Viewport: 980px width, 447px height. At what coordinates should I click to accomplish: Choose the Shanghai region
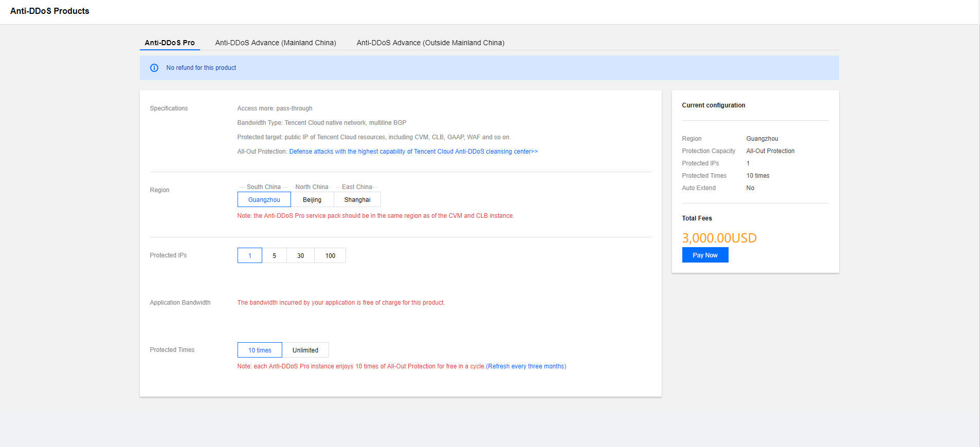coord(357,199)
